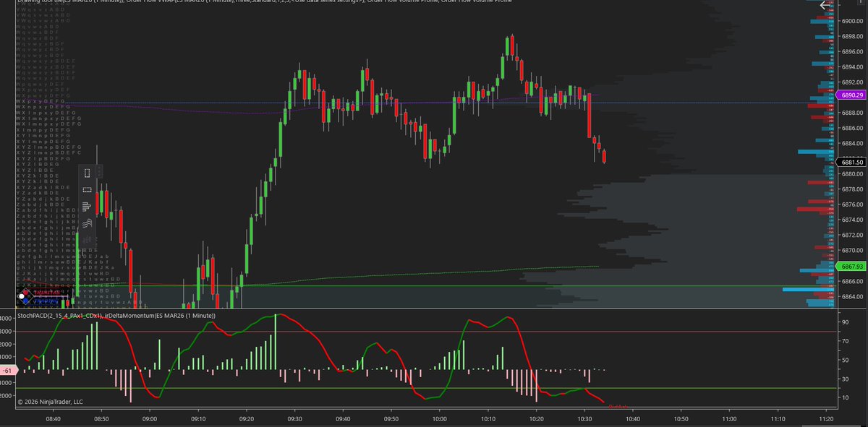Viewport: 868px width, 427px height.
Task: Click the 09:40 time axis label
Action: 344,418
